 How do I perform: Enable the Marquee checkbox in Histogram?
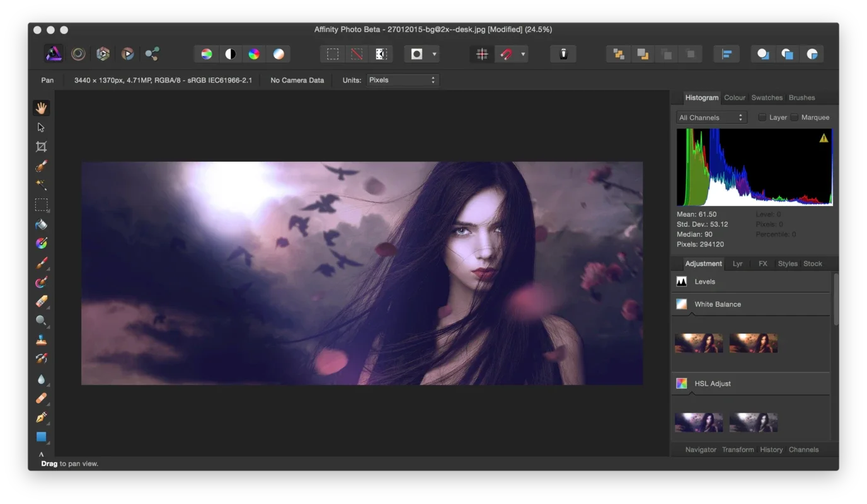click(x=795, y=117)
